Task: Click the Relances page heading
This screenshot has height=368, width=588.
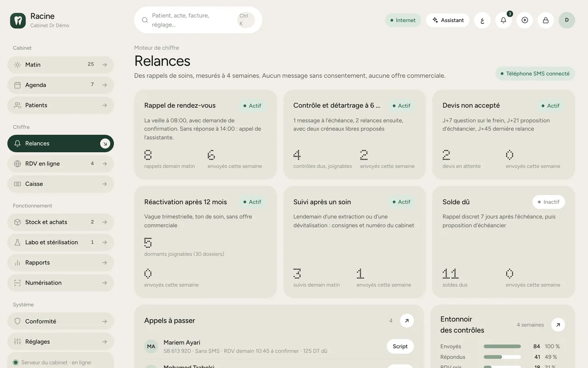Action: click(x=162, y=61)
